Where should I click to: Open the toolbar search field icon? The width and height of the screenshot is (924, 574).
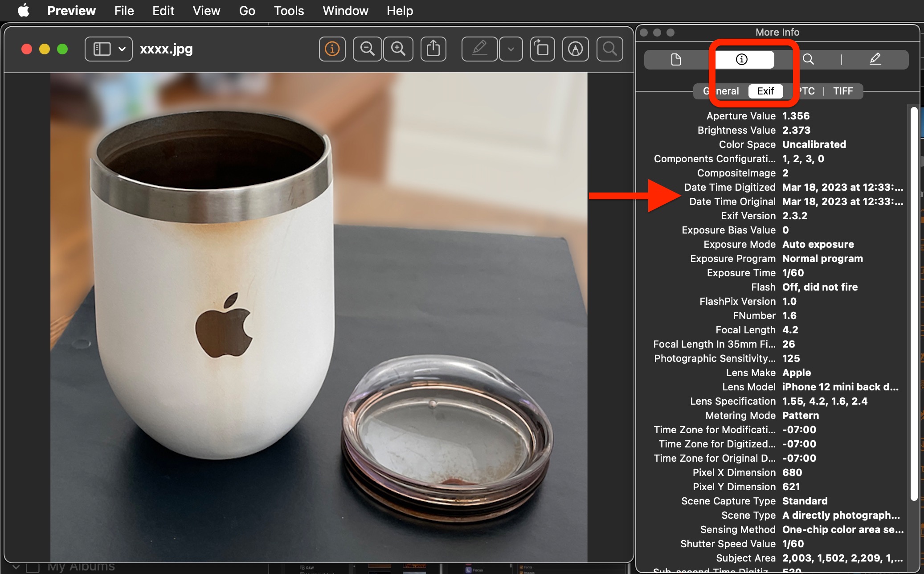click(609, 49)
